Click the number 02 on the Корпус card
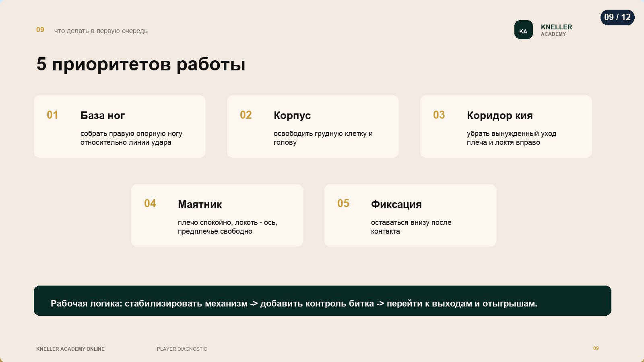 click(x=246, y=115)
